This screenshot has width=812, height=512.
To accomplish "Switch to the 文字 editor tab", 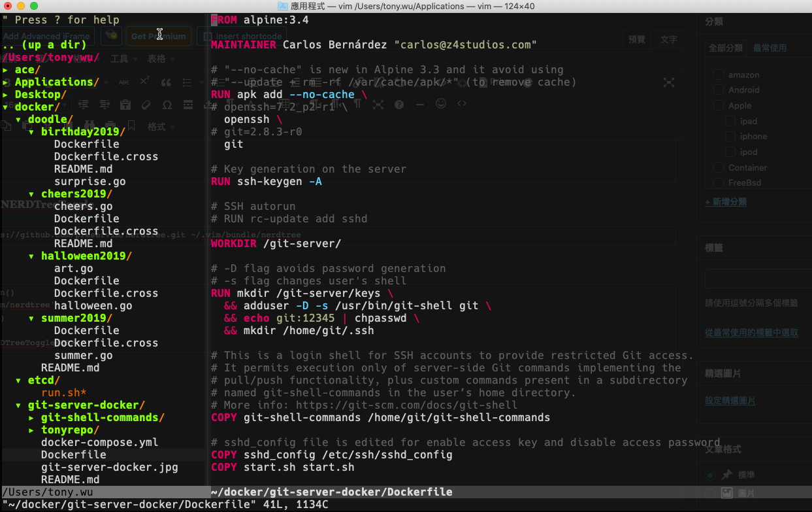I will tap(669, 40).
